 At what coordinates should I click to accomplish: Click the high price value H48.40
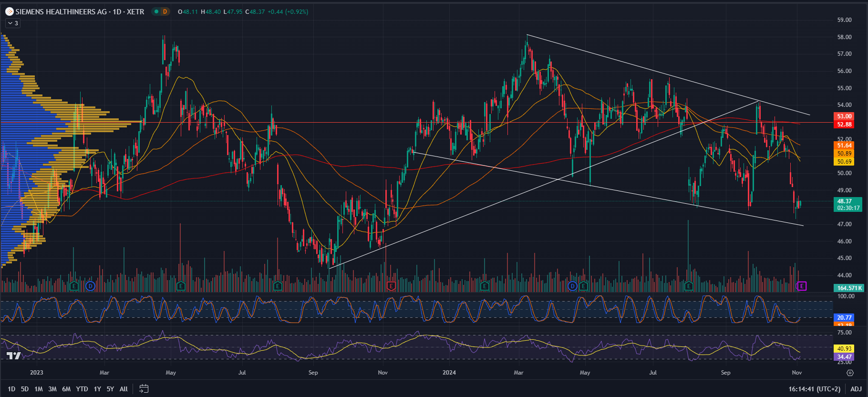click(210, 12)
